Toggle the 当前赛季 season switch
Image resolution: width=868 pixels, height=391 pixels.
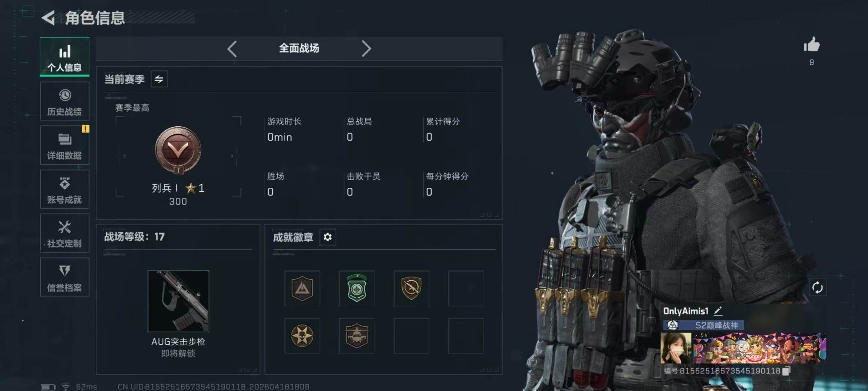point(159,79)
